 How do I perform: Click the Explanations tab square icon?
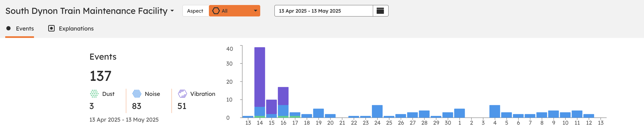point(51,28)
